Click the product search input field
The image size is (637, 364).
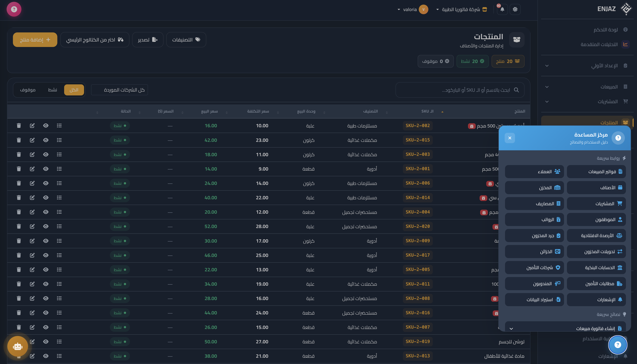click(x=460, y=90)
